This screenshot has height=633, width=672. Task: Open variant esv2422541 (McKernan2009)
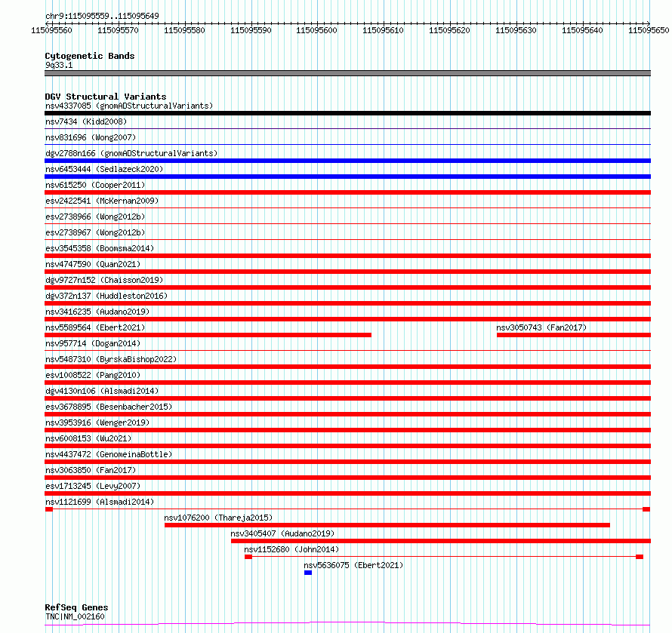(102, 201)
